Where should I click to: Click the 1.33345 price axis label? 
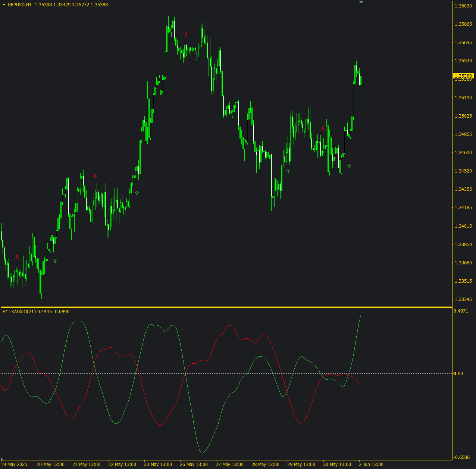pos(463,299)
